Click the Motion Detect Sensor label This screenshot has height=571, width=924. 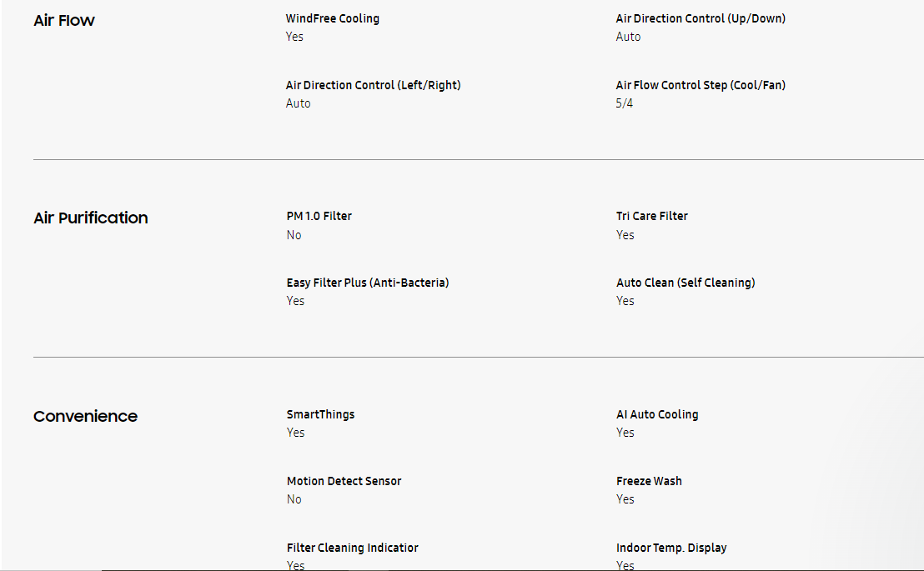tap(344, 481)
